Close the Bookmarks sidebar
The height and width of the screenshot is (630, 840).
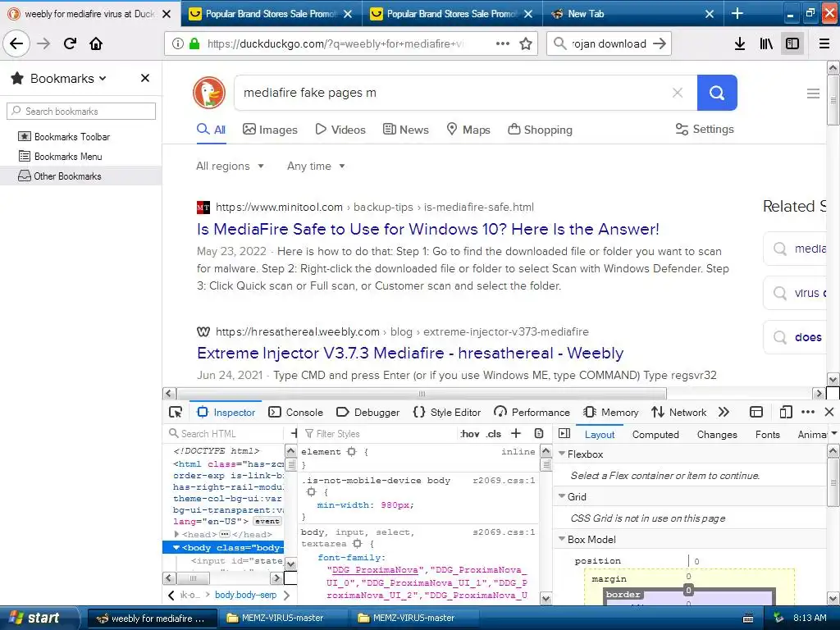(144, 78)
